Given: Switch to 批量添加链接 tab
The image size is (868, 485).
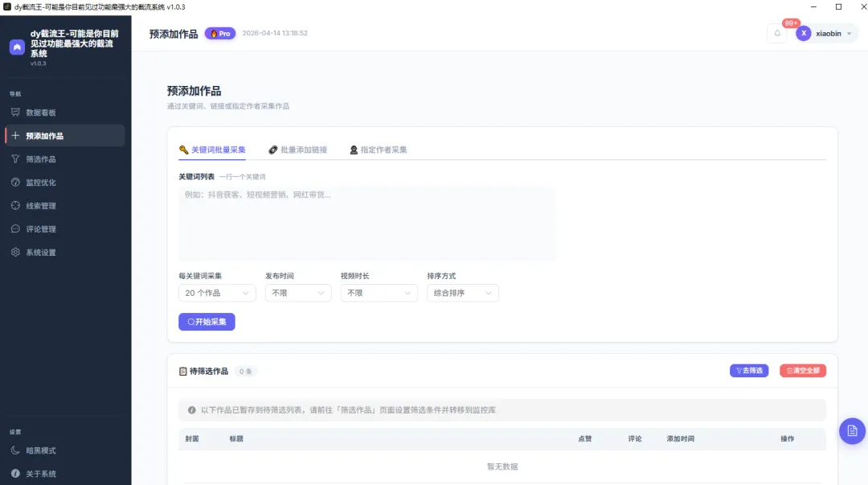Looking at the screenshot, I should 298,150.
